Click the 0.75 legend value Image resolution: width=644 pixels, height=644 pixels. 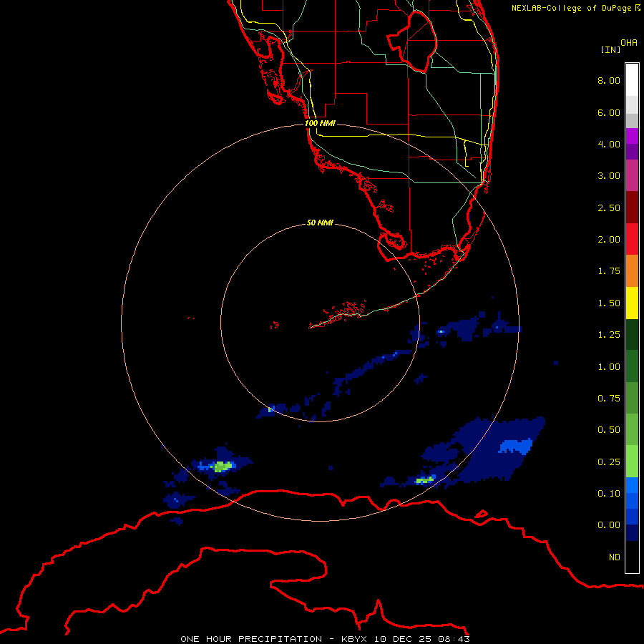[x=609, y=399]
